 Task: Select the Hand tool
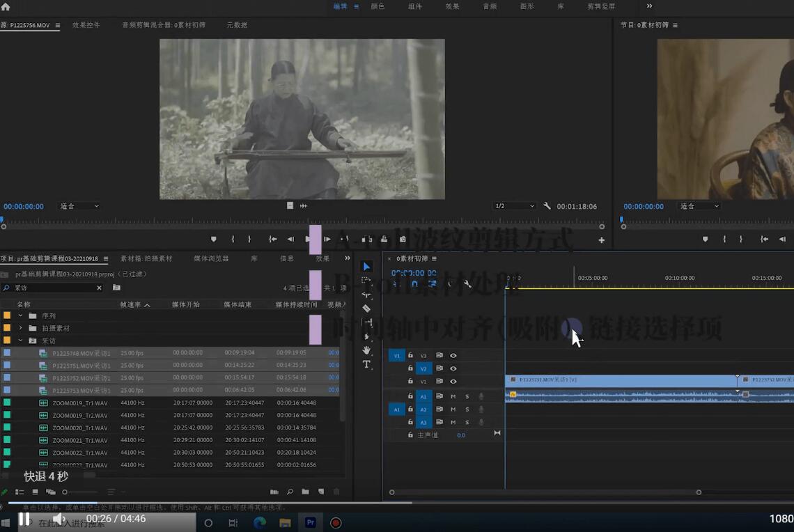(x=366, y=350)
